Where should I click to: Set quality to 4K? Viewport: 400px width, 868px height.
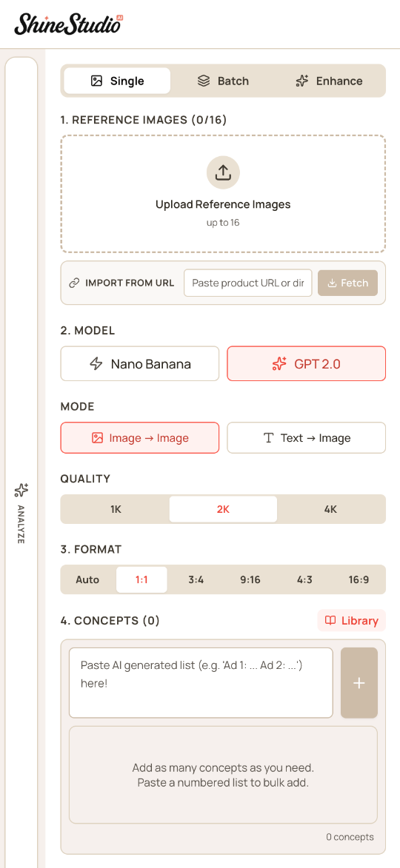click(x=330, y=509)
